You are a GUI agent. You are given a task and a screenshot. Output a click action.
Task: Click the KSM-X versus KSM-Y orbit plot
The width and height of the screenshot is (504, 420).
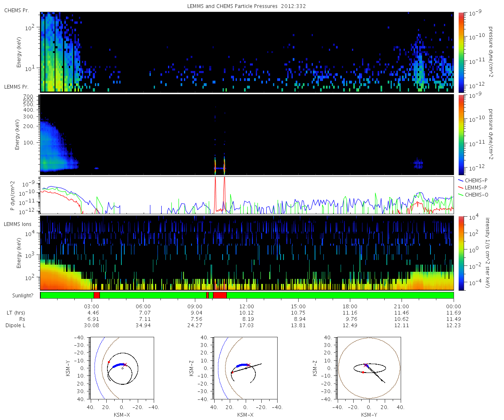pos(122,368)
